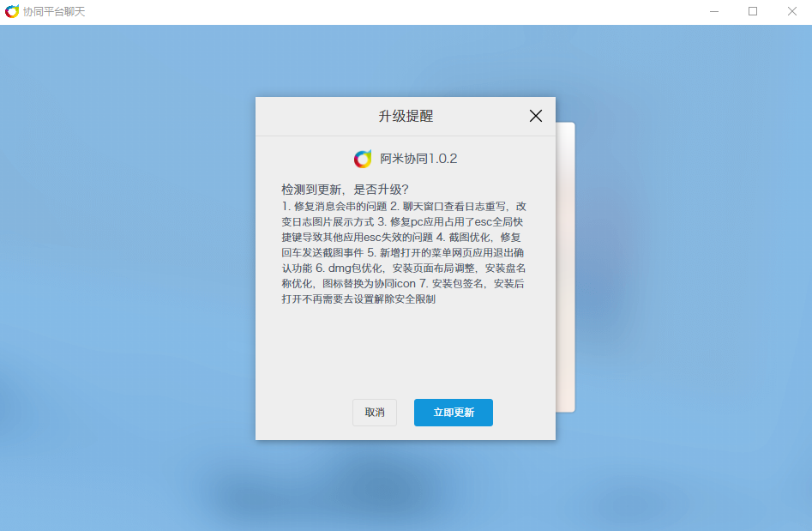The width and height of the screenshot is (812, 531).
Task: Close the 升级提醒 dialog with the X
Action: click(535, 116)
